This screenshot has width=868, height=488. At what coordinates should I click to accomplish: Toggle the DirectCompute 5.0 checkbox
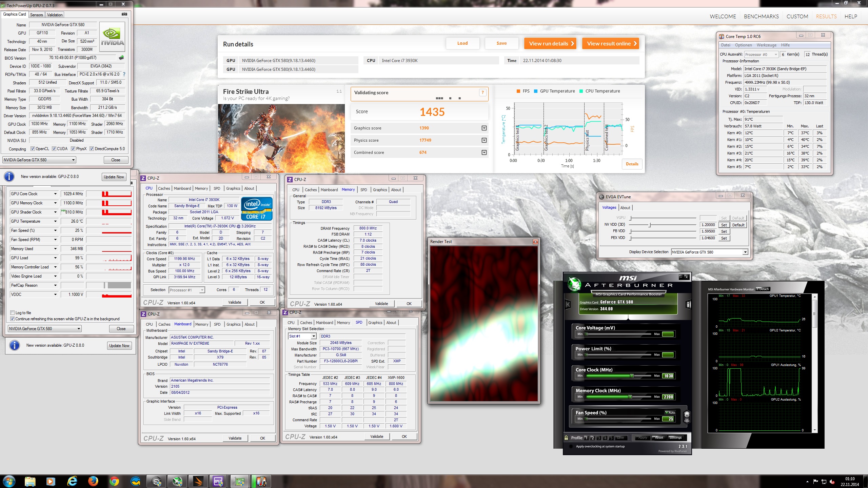tap(92, 149)
